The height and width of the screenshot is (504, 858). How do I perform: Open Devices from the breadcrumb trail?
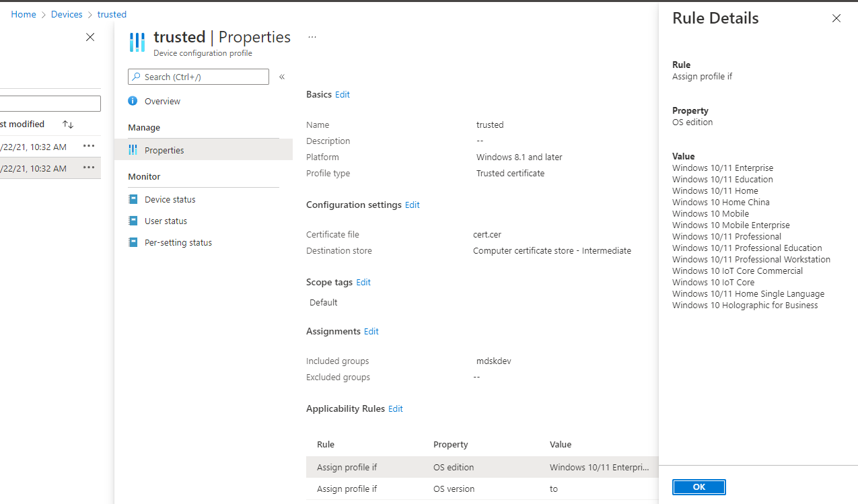click(67, 14)
